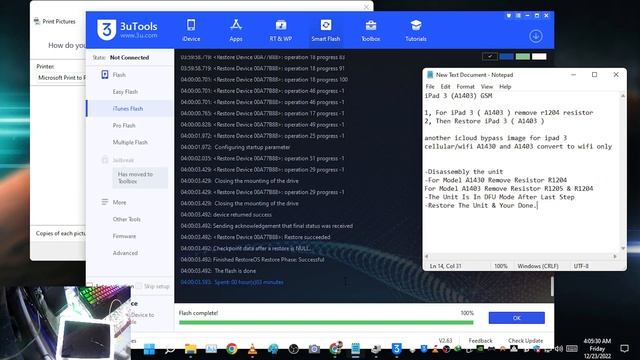The width and height of the screenshot is (640, 360).
Task: Click the Feedback link in 3uTools
Action: tap(480, 340)
